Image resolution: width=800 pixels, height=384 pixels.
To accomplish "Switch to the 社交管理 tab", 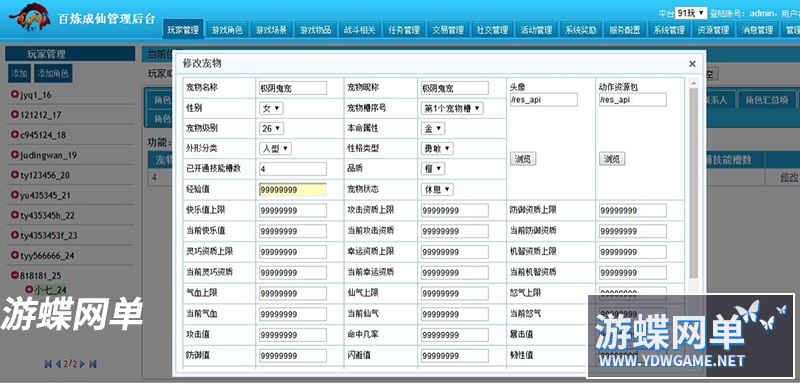I will pyautogui.click(x=492, y=30).
